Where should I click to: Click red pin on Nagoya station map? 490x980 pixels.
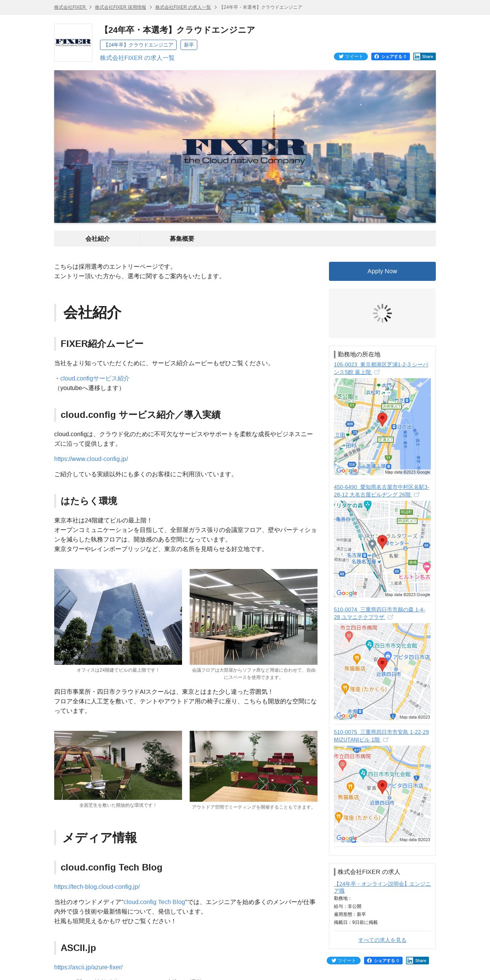click(x=382, y=542)
